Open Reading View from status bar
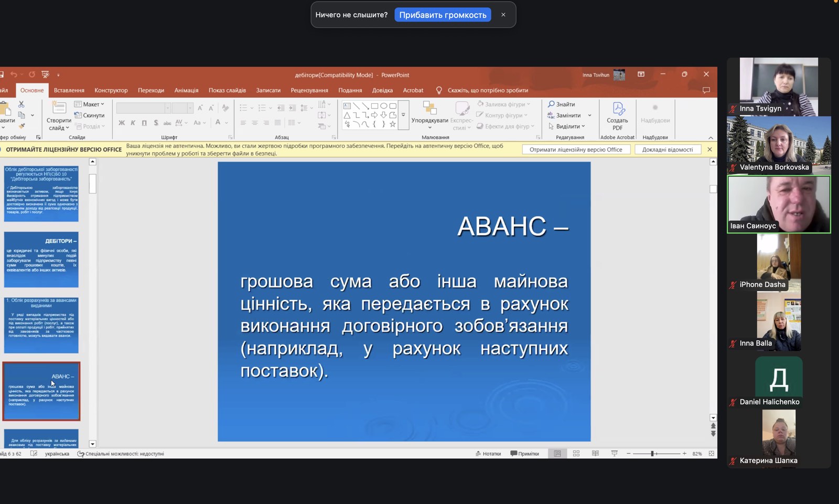839x504 pixels. point(595,454)
